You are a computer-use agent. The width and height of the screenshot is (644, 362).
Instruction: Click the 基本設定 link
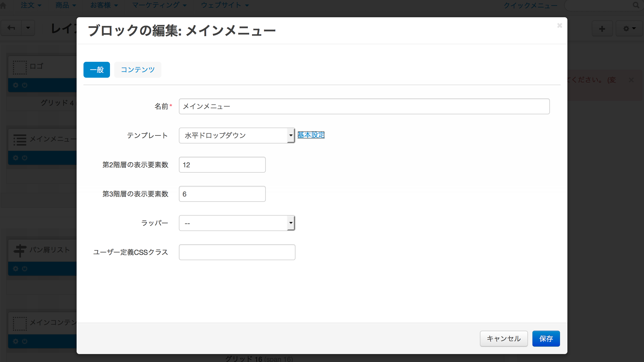point(311,135)
